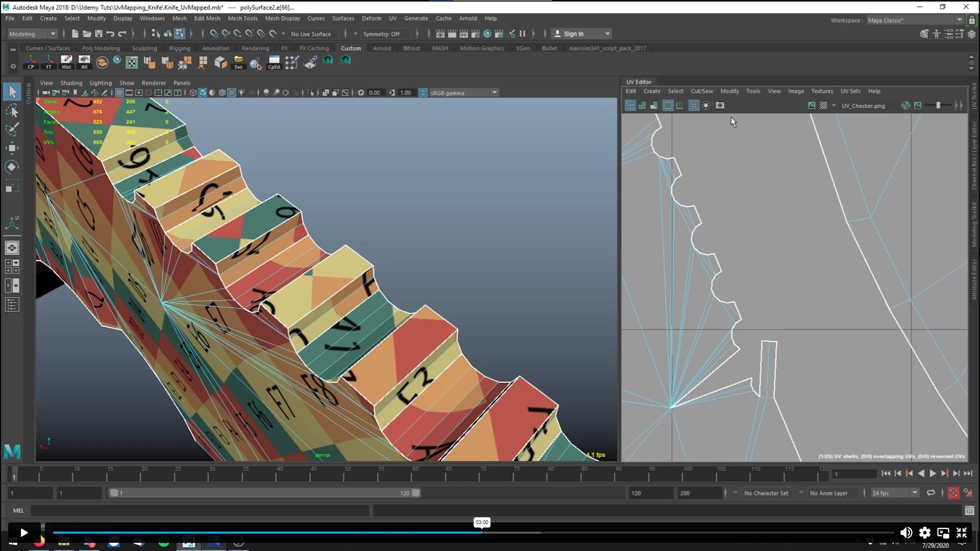Image resolution: width=980 pixels, height=551 pixels.
Task: Switch to the Sculpting shelf tab
Action: [x=144, y=48]
